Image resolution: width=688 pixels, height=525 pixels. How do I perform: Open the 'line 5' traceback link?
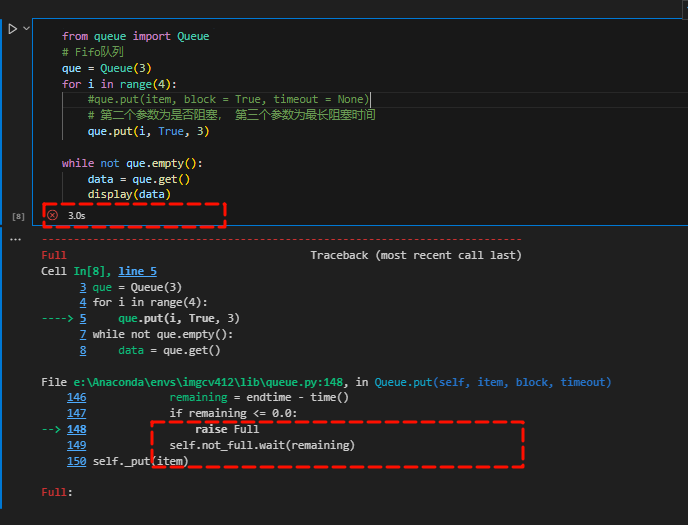137,271
